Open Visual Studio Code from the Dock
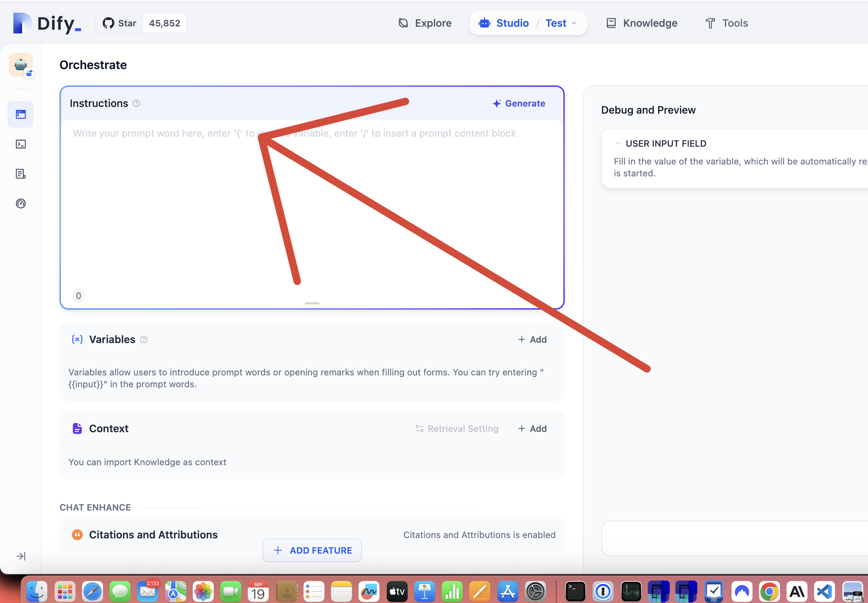The width and height of the screenshot is (868, 603). (825, 591)
